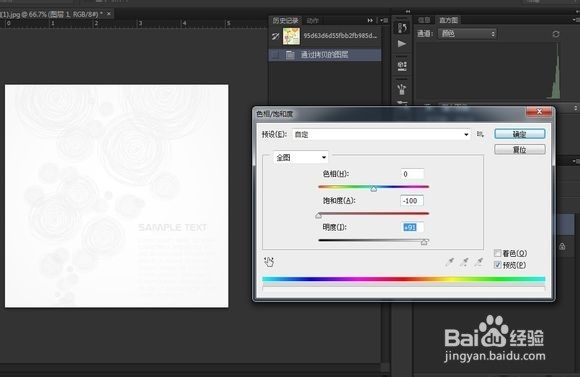Click the saturation slider handle
This screenshot has width=580, height=377.
point(318,215)
